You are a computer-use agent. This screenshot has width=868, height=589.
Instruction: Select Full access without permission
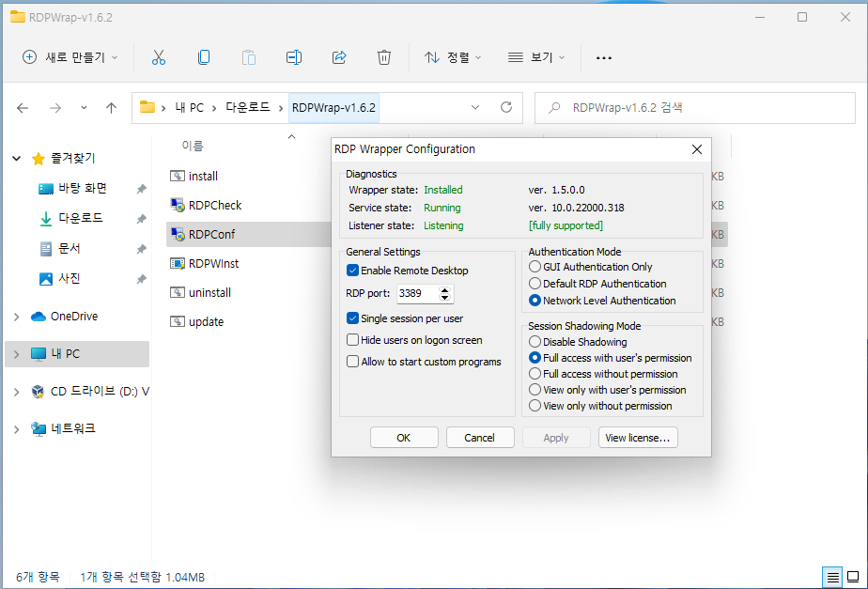click(535, 374)
